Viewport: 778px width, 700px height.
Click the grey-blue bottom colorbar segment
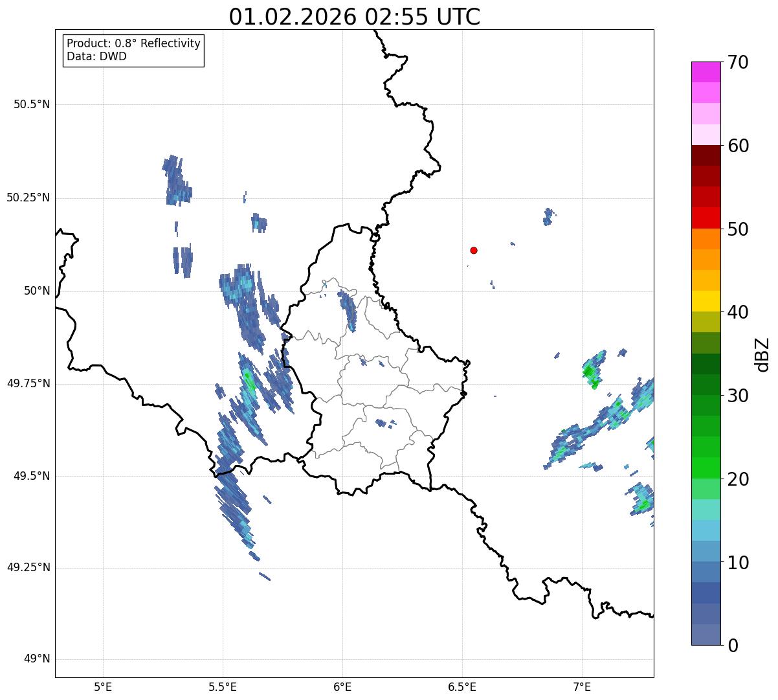click(x=706, y=635)
